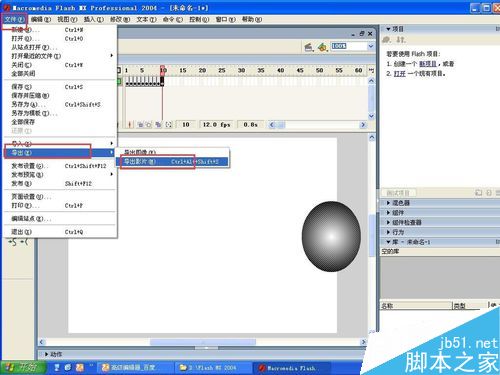Click timeline horizontal scroll right arrow

363,125
